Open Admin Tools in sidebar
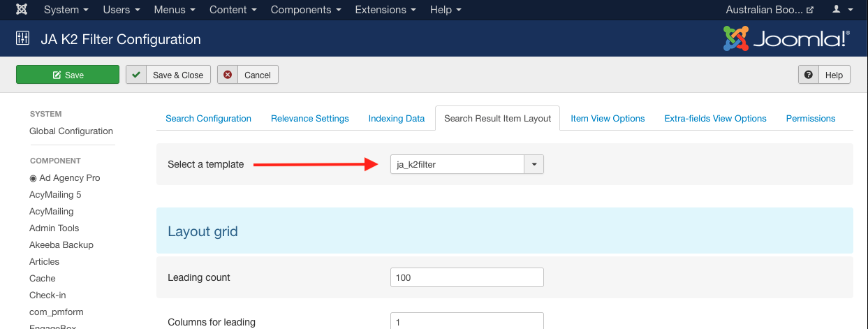The height and width of the screenshot is (329, 868). coord(54,228)
